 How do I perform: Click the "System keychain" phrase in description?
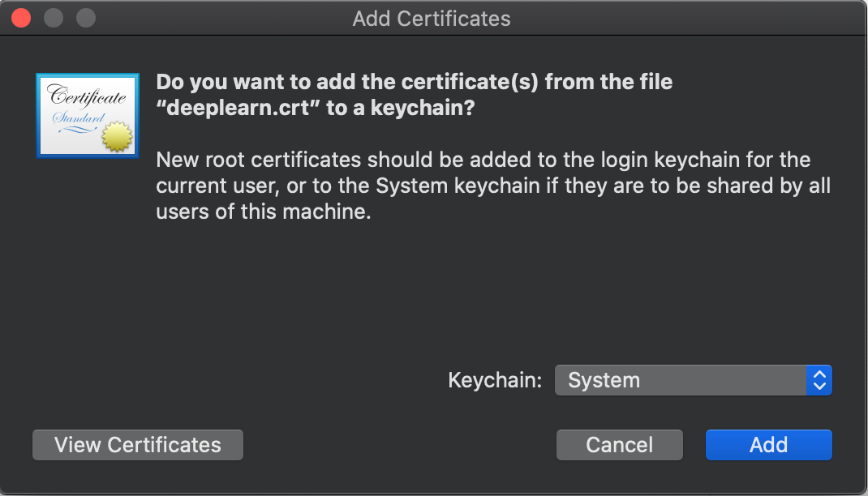[x=458, y=186]
